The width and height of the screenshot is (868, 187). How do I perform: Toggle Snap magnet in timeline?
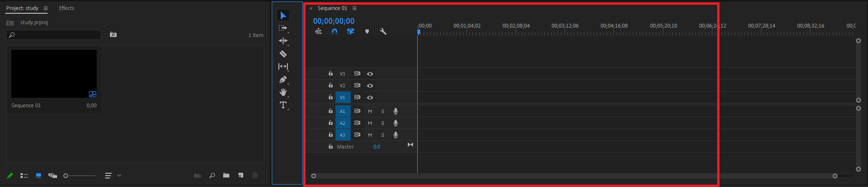coord(335,31)
